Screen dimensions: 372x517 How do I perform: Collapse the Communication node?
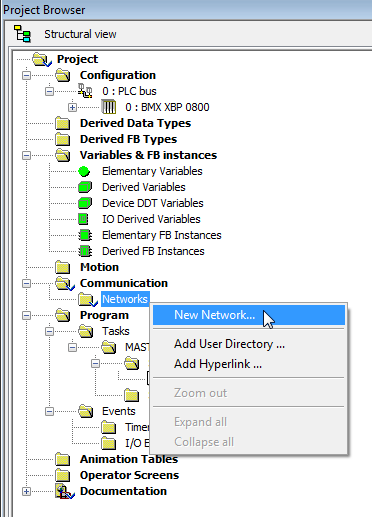point(27,283)
